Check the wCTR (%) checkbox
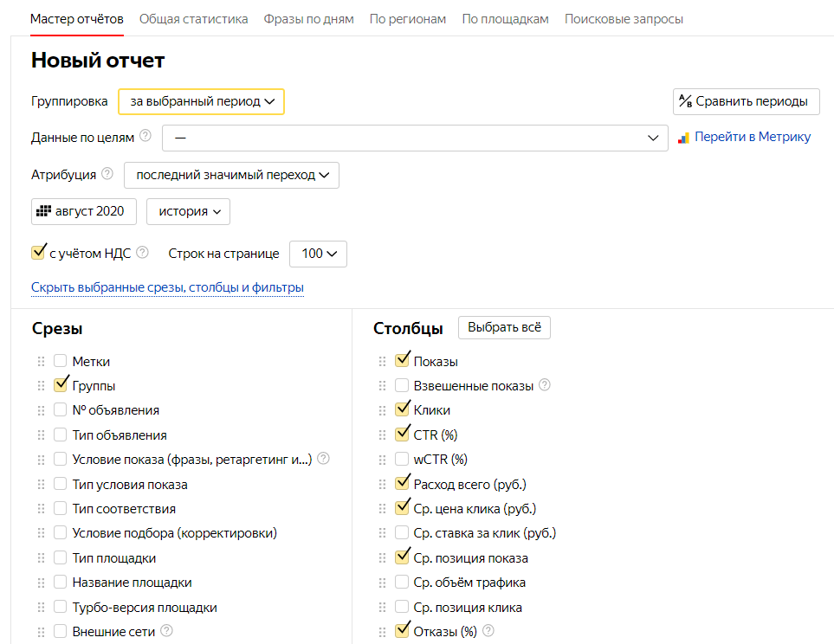Image resolution: width=834 pixels, height=644 pixels. pyautogui.click(x=402, y=459)
